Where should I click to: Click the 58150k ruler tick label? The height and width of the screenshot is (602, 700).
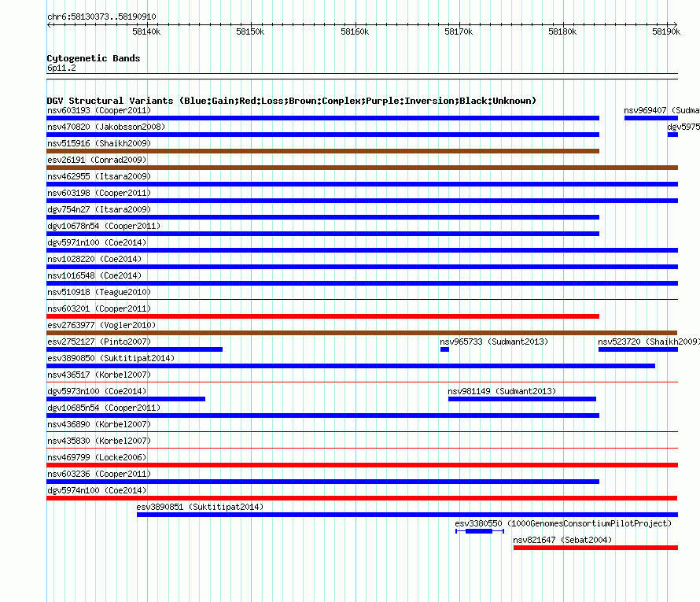(250, 31)
